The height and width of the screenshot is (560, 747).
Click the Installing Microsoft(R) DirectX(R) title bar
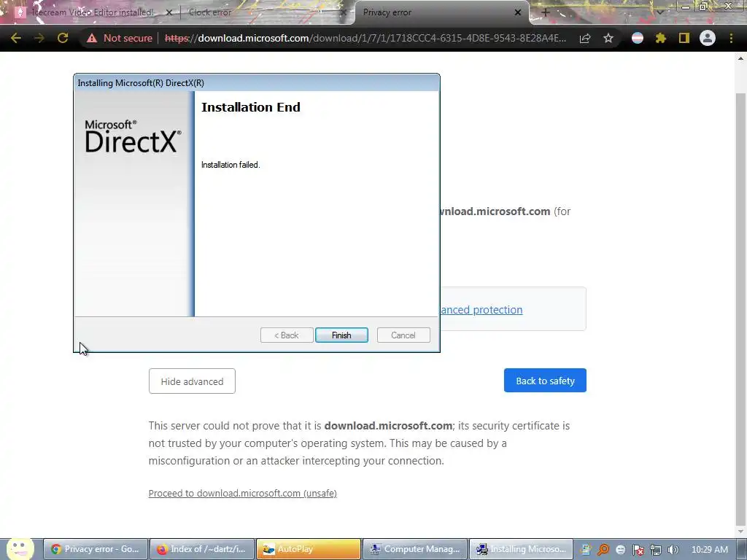[257, 83]
